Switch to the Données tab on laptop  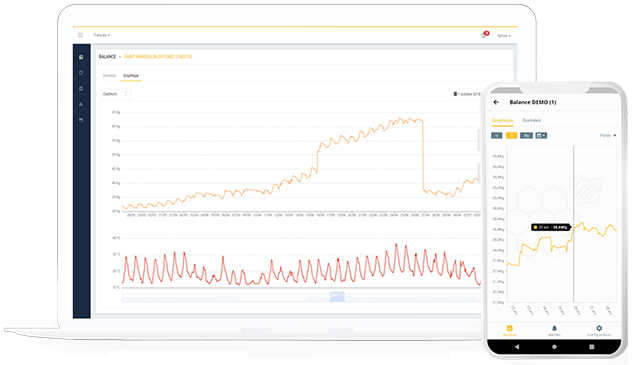pos(109,76)
